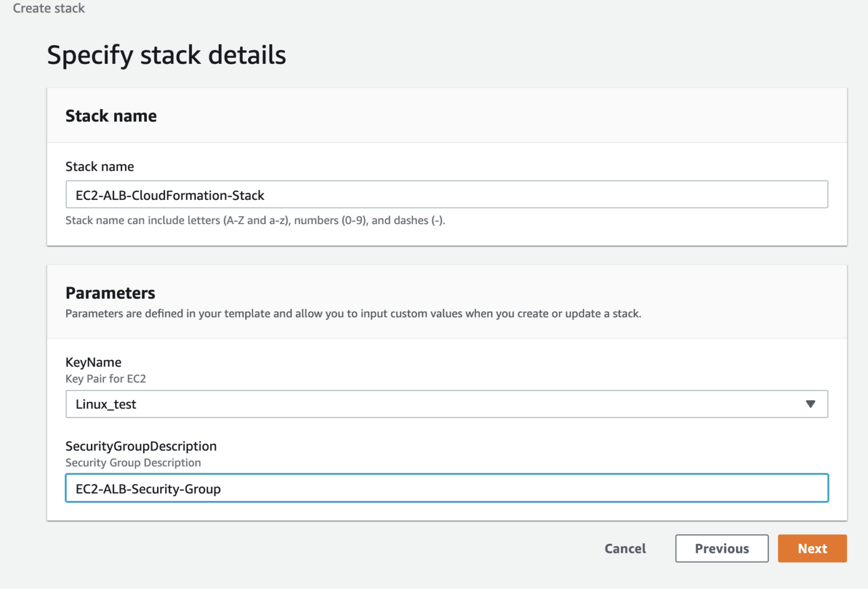The image size is (868, 589).
Task: Click the Stack name section header
Action: tap(111, 116)
